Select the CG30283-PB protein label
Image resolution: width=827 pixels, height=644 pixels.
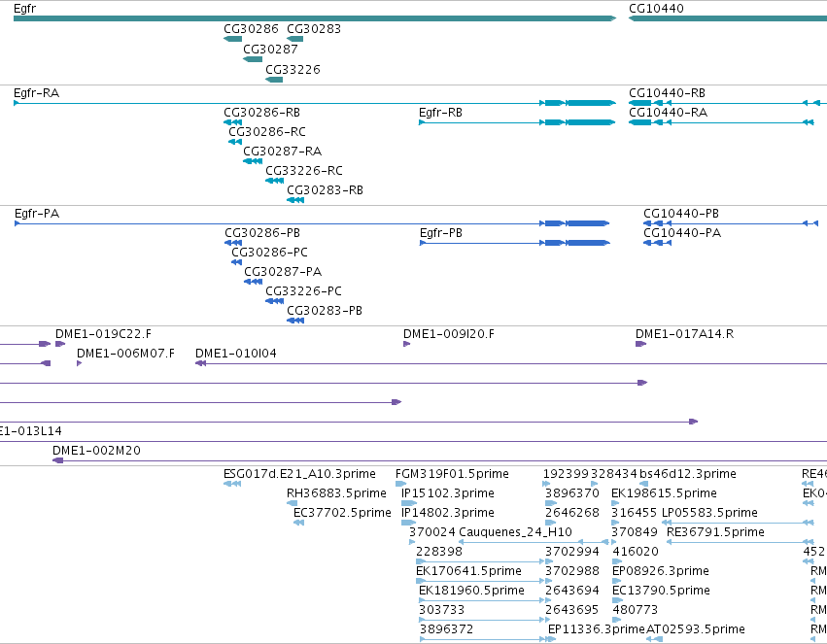click(325, 312)
